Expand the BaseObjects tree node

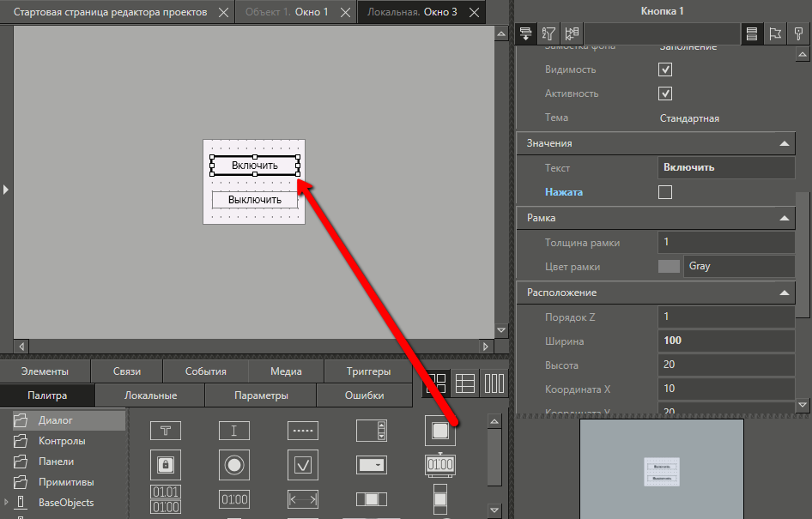point(7,503)
